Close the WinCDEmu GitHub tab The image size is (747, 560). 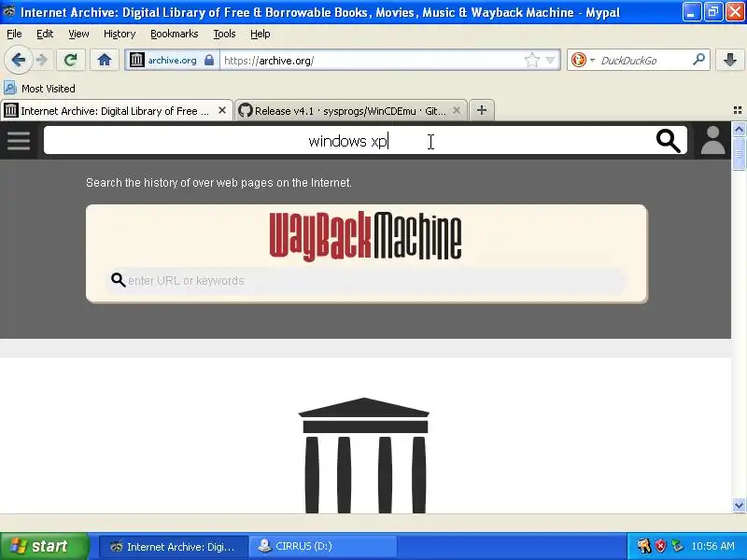[x=457, y=110]
